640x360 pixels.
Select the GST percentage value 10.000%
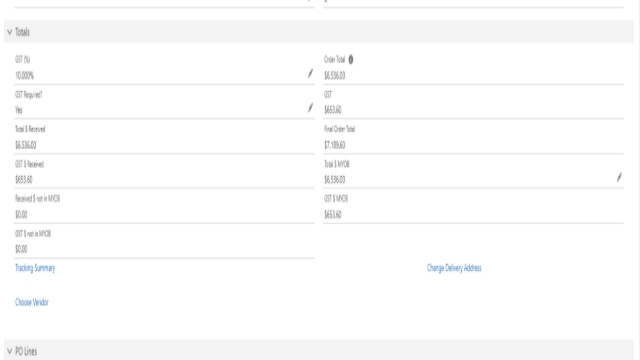[24, 76]
